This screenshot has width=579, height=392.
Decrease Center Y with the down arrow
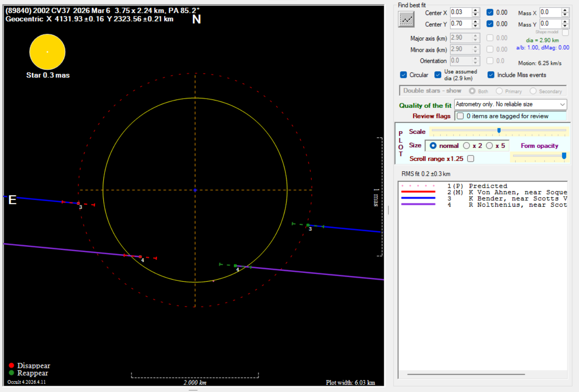(x=475, y=26)
